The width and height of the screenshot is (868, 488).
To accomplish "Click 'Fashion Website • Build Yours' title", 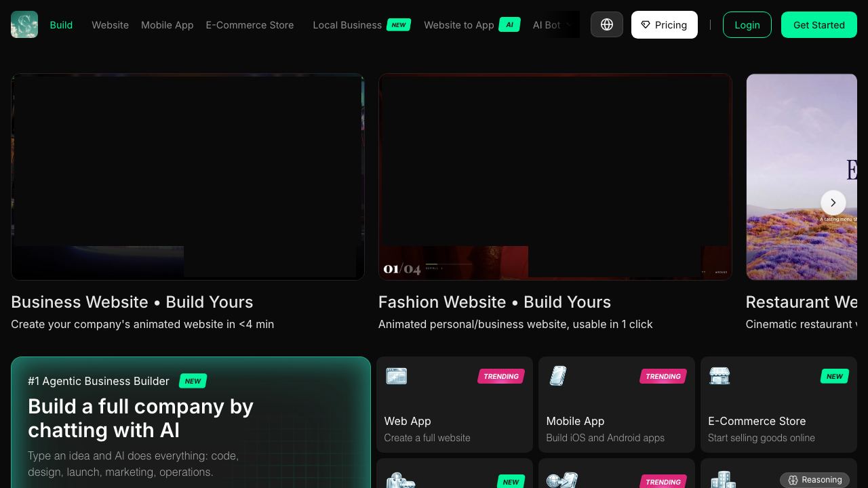I will (x=495, y=302).
